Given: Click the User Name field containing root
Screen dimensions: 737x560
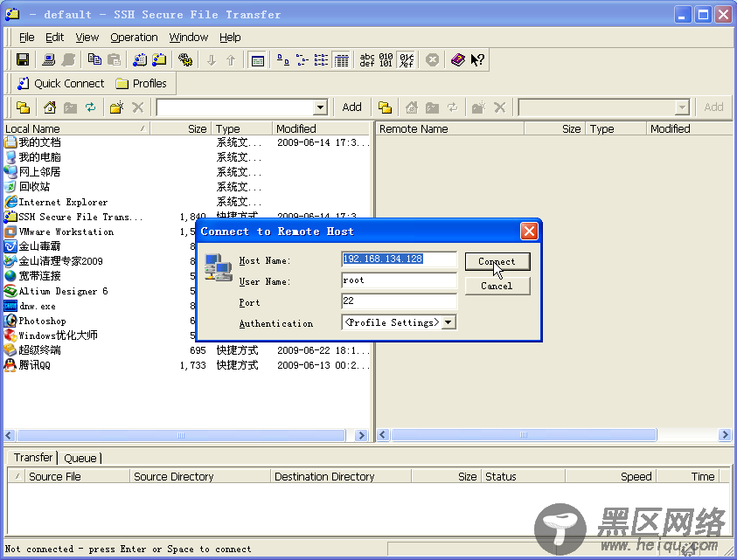Looking at the screenshot, I should click(x=399, y=280).
